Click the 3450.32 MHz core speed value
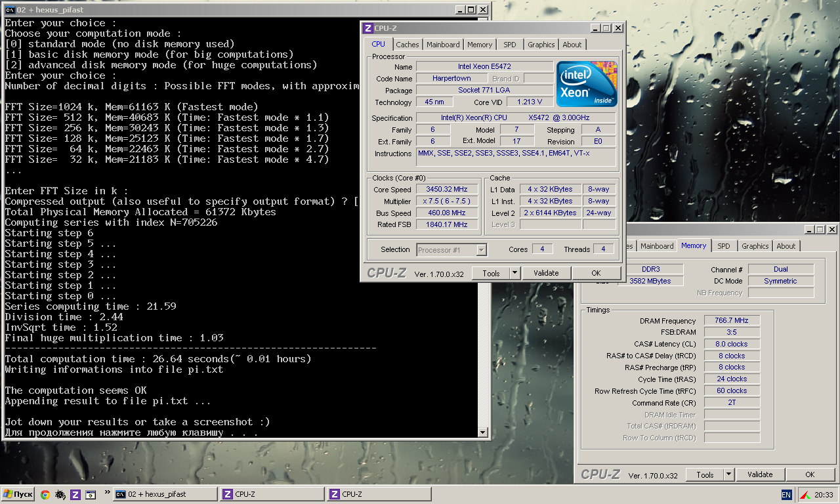This screenshot has height=504, width=840. point(447,189)
